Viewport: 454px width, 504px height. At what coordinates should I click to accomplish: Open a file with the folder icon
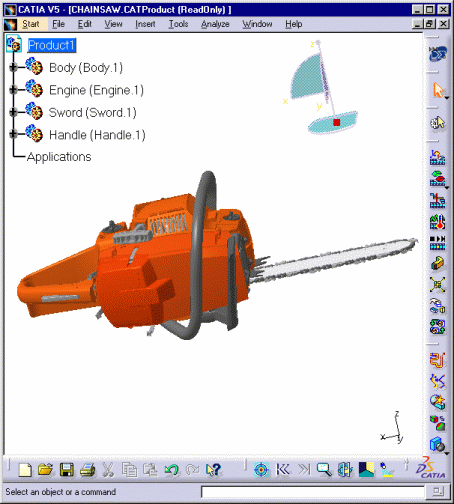45,470
